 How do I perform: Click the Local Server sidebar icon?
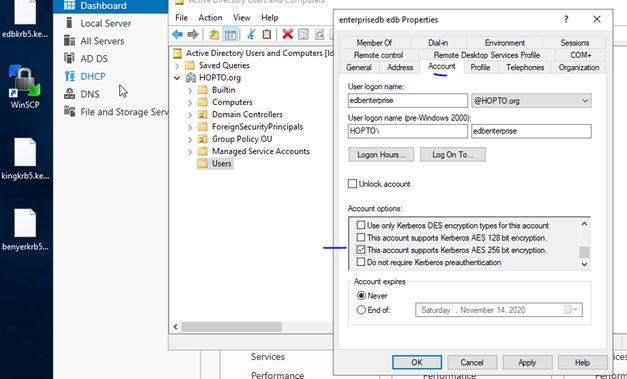pyautogui.click(x=70, y=23)
